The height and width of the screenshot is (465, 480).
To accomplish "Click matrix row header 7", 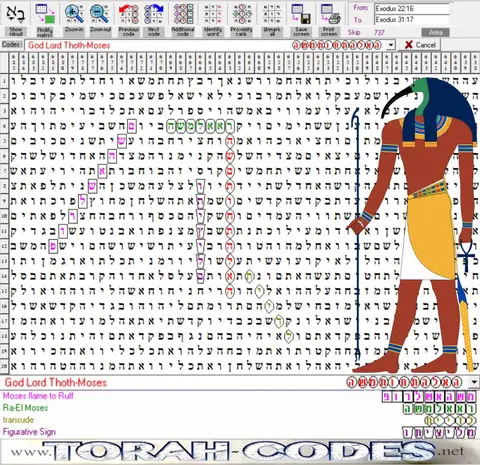I will pos(4,171).
